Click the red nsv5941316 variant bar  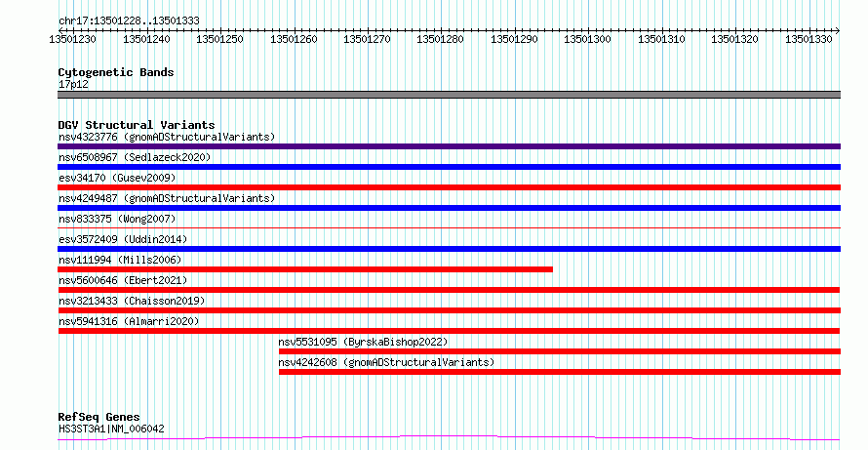(x=449, y=331)
